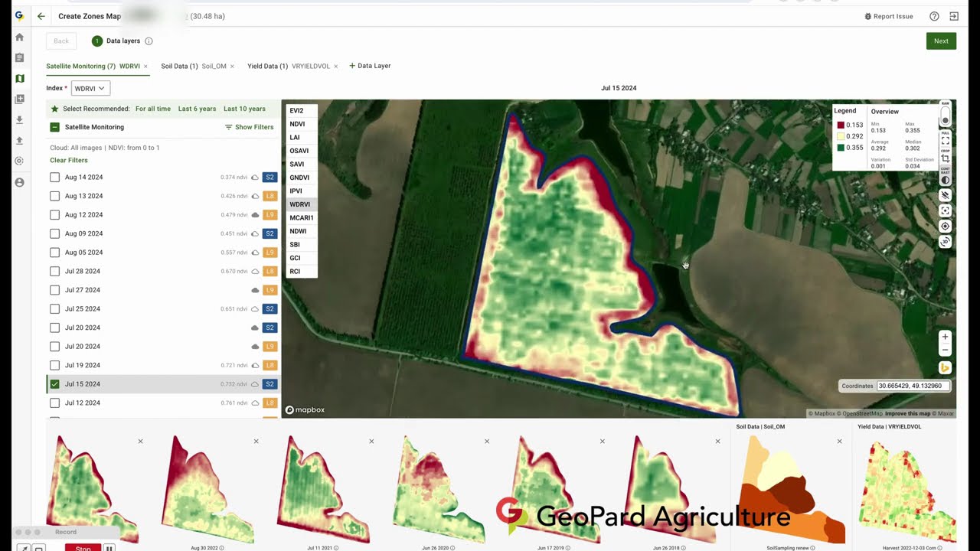Click the FULL view map tool

(x=946, y=139)
